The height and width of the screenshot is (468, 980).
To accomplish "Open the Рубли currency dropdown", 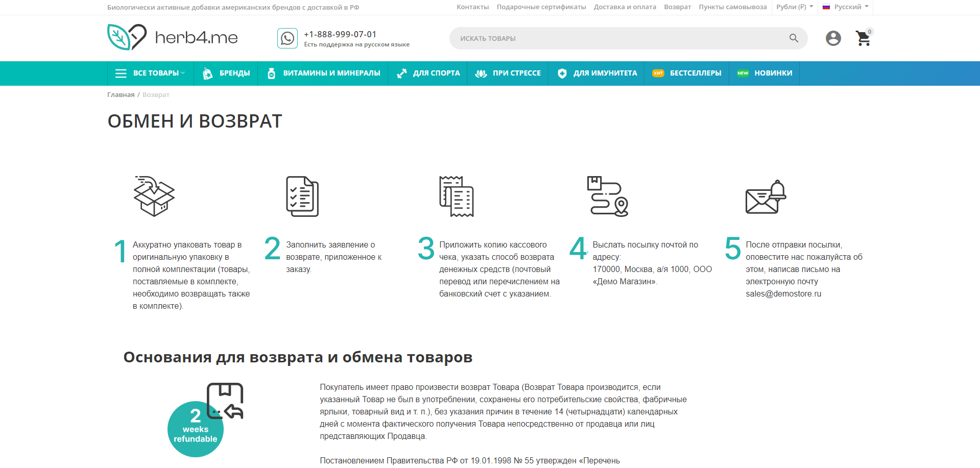I will click(793, 7).
